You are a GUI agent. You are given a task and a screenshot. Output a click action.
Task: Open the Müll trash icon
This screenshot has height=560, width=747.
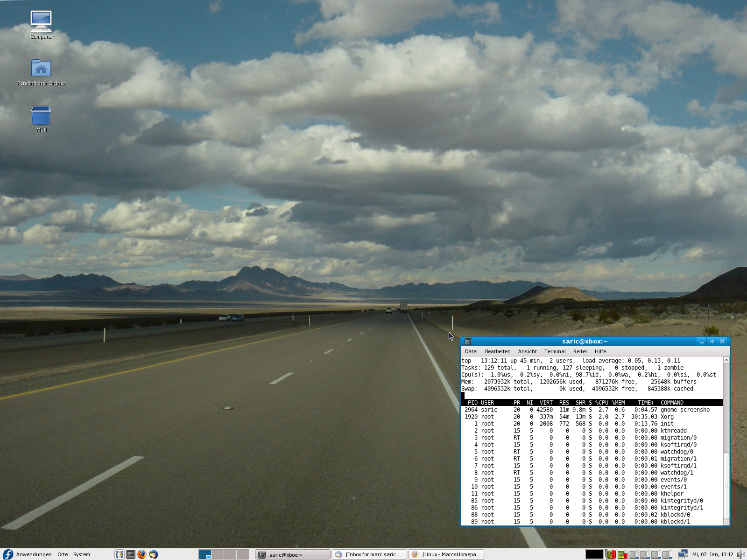pyautogui.click(x=41, y=116)
